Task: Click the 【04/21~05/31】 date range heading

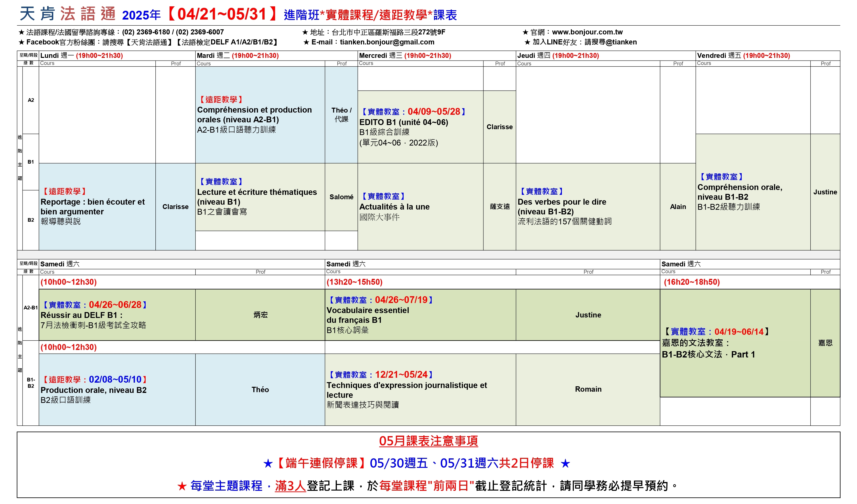Action: coord(222,14)
